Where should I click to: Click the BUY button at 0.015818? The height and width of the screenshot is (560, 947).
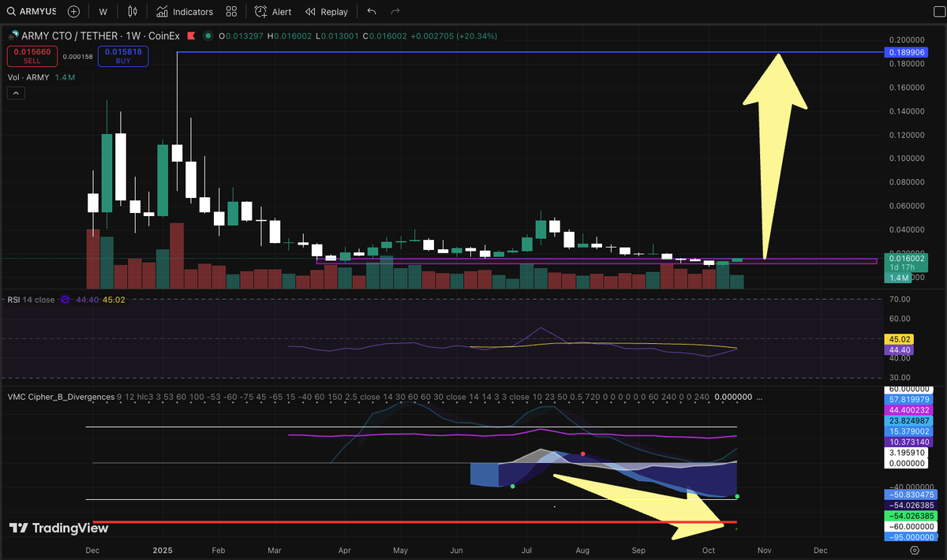[x=123, y=55]
